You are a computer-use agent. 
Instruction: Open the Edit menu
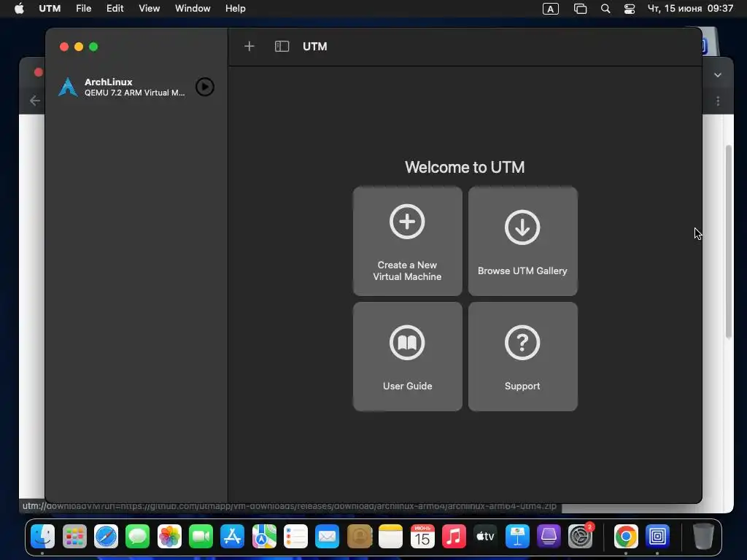115,9
